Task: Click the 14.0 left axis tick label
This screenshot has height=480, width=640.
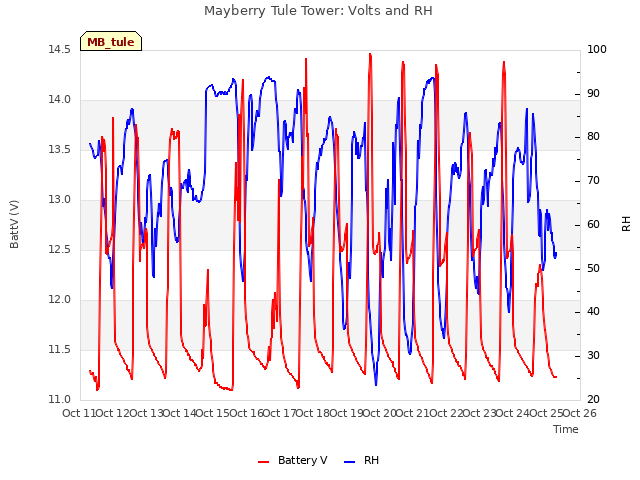Action: pyautogui.click(x=60, y=100)
